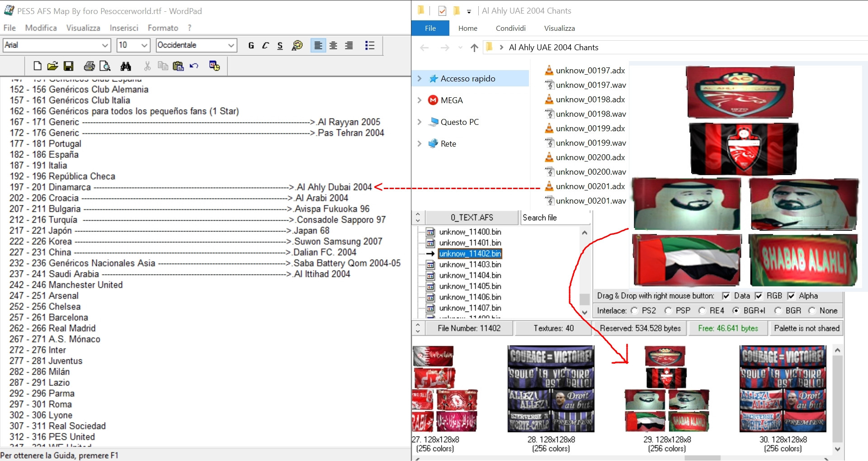Open the quick access toolbar customize arrow

[x=469, y=11]
